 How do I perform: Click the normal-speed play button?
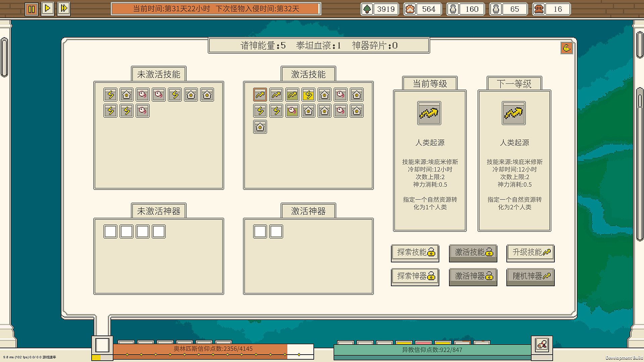point(48,8)
